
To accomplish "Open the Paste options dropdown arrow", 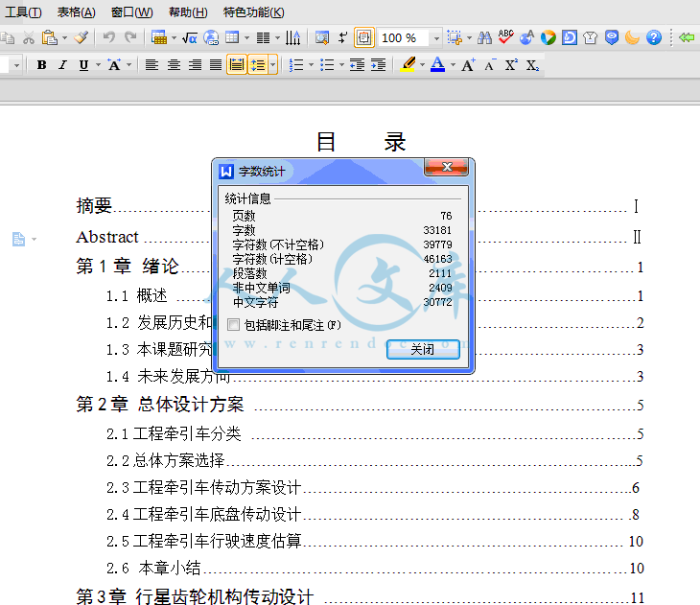I will pyautogui.click(x=65, y=38).
